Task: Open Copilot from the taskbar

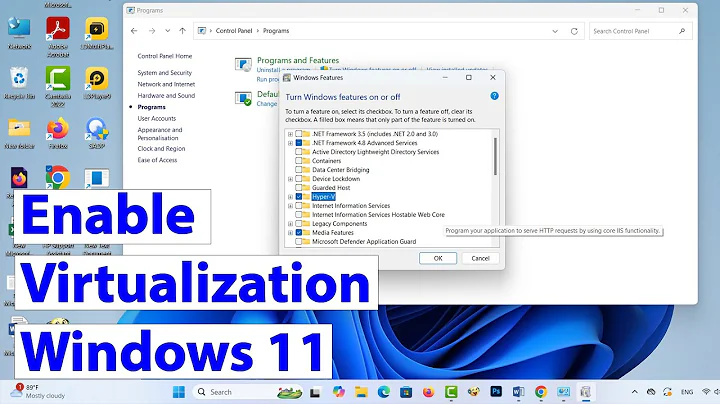Action: (339, 392)
